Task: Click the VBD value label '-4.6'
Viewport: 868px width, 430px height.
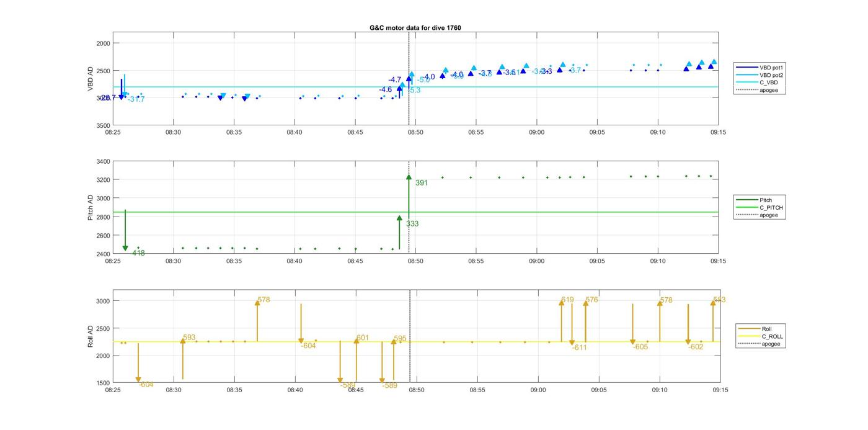Action: click(386, 90)
